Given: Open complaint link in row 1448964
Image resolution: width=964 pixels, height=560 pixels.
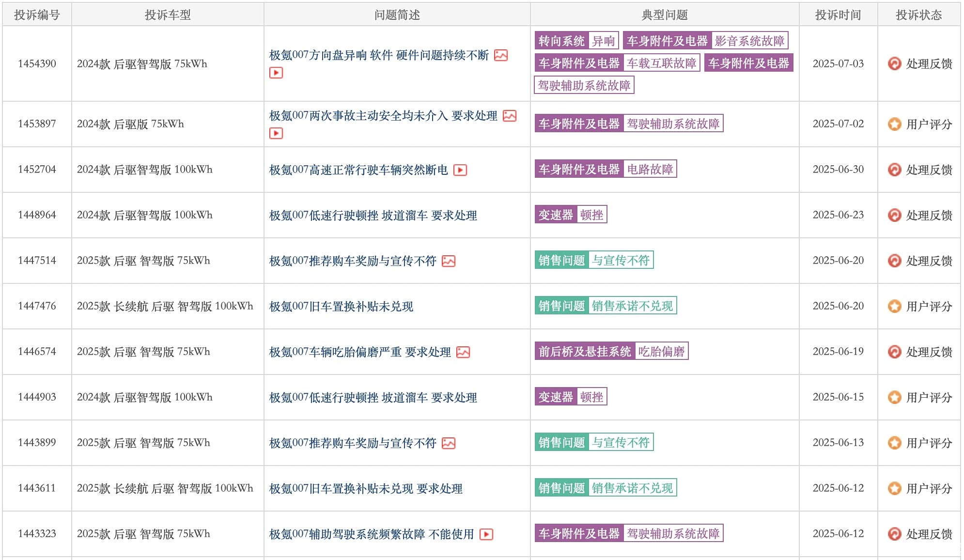Looking at the screenshot, I should (x=373, y=216).
